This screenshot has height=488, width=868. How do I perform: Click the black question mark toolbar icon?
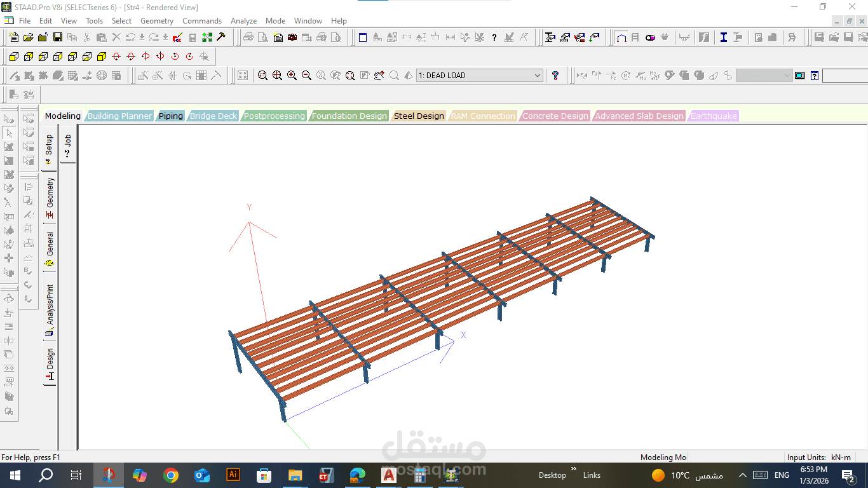coord(494,37)
